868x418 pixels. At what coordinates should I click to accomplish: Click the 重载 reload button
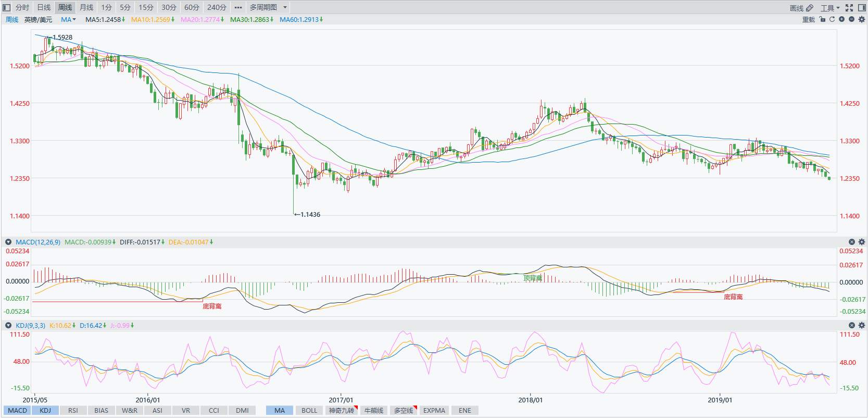[809, 19]
